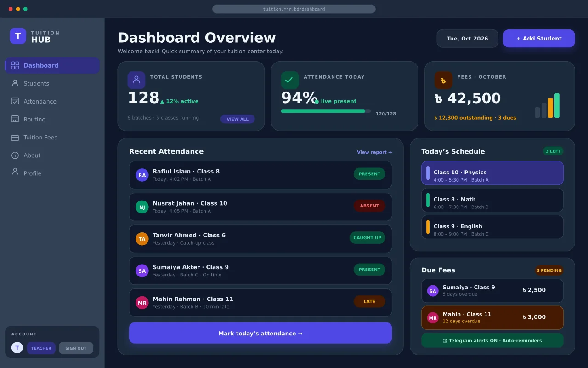Open the View report link
The width and height of the screenshot is (588, 368).
pos(374,152)
